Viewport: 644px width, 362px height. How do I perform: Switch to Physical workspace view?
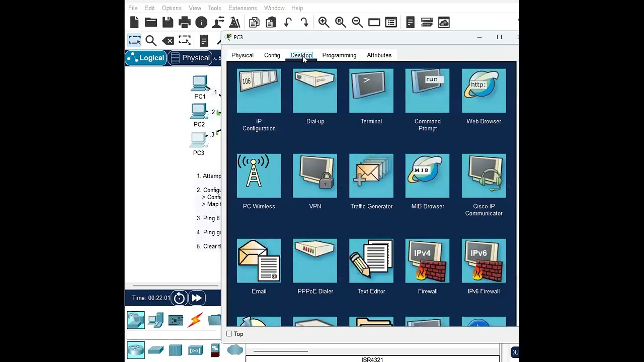tap(190, 58)
